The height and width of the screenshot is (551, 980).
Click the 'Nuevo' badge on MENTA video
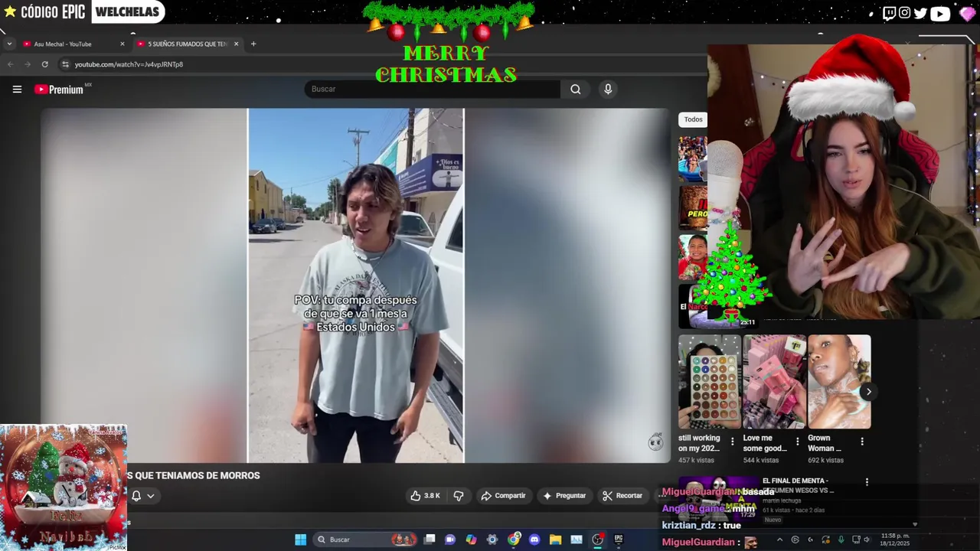(773, 520)
